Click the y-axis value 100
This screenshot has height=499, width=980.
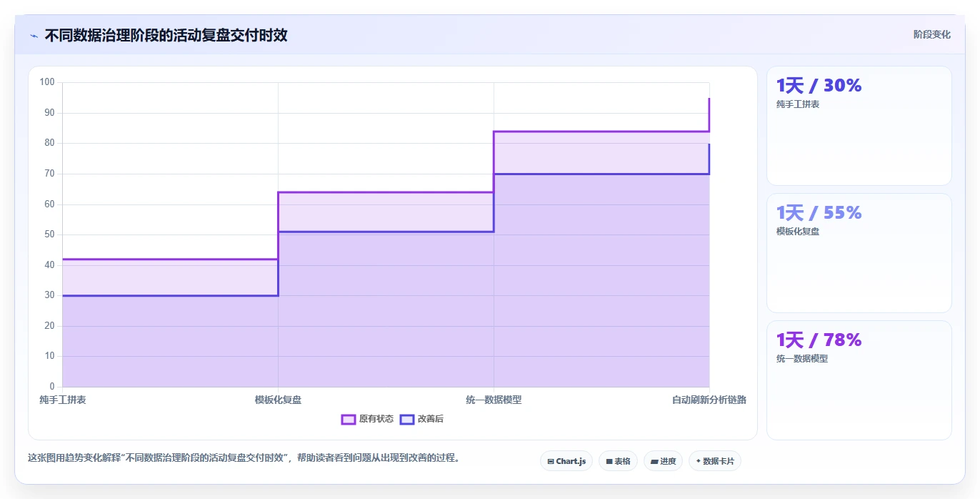(x=47, y=82)
